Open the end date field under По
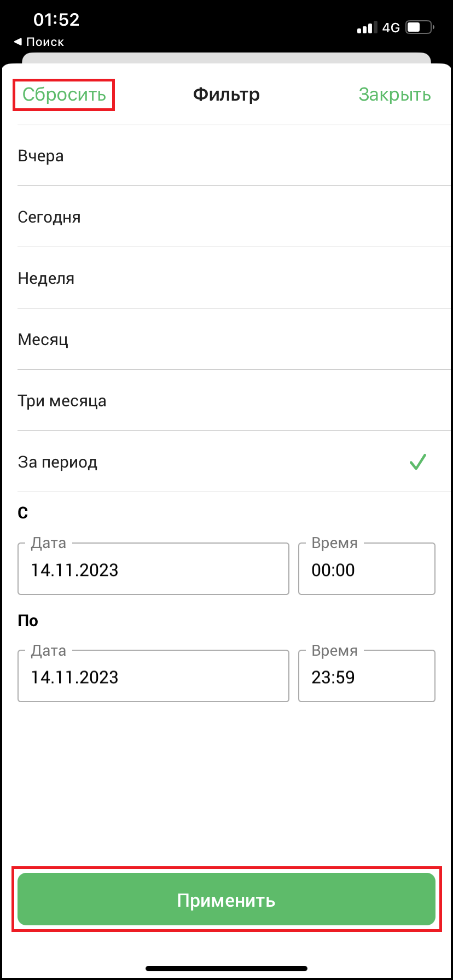 (x=153, y=676)
